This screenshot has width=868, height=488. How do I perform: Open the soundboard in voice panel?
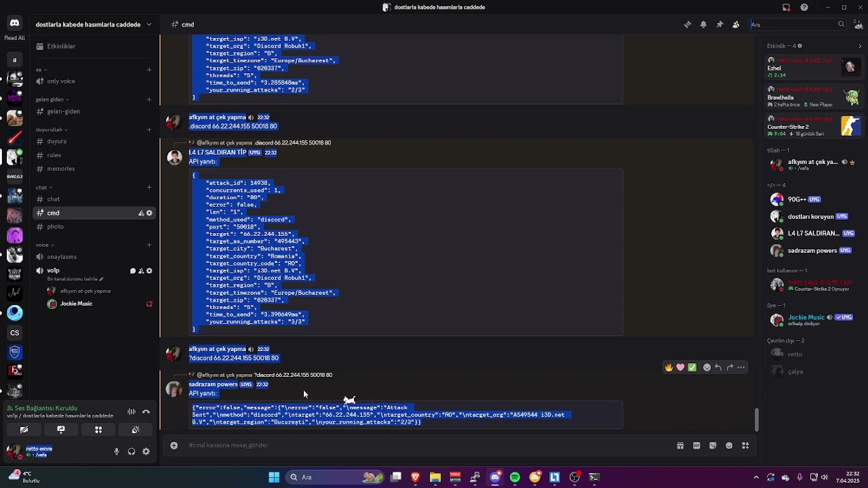[x=136, y=430]
